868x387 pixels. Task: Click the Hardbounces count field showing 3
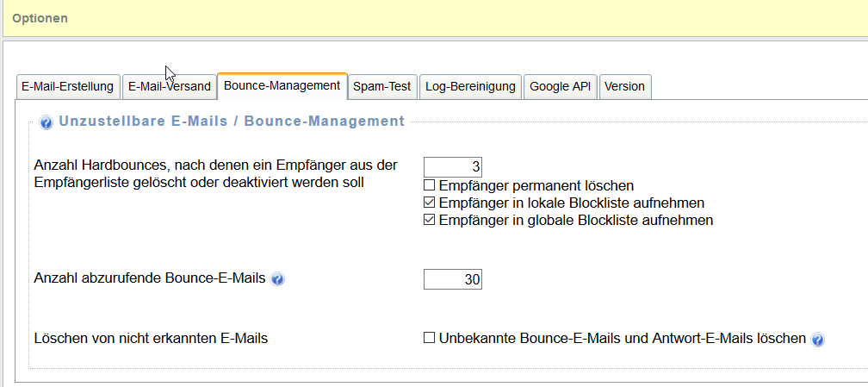click(x=452, y=166)
